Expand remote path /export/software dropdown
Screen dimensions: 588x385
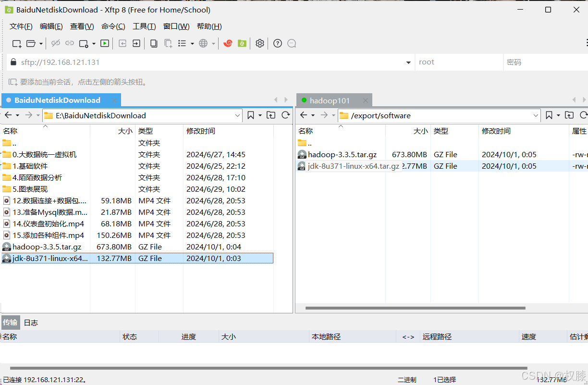click(536, 115)
